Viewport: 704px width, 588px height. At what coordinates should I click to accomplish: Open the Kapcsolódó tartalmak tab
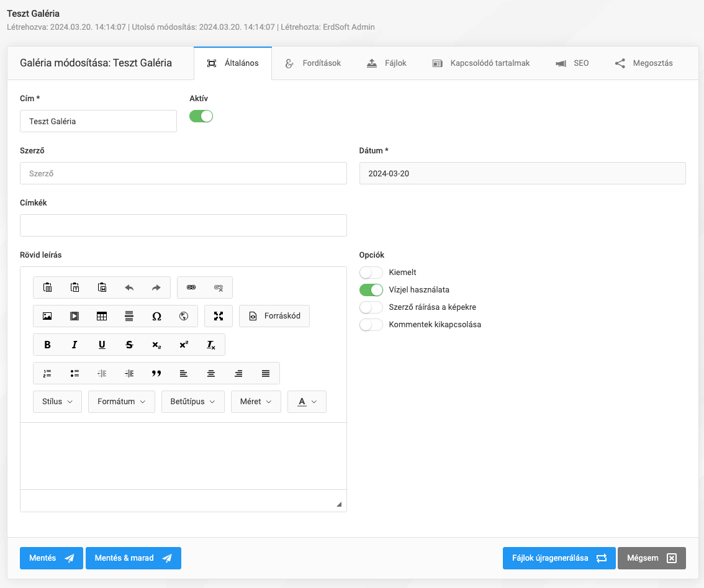[481, 63]
